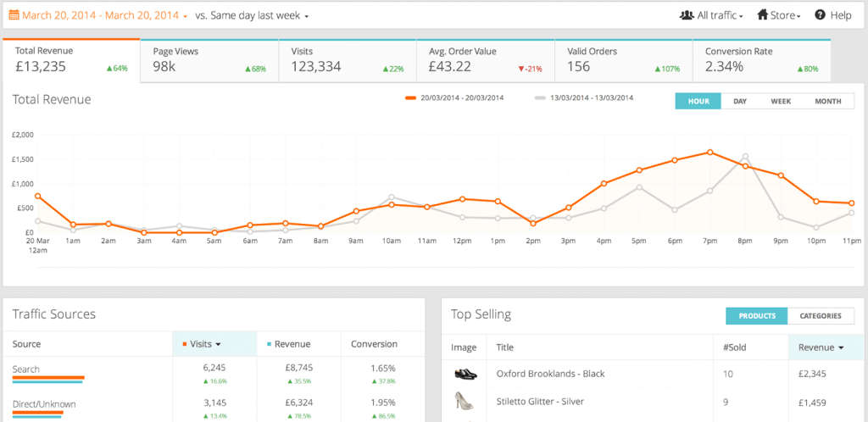Switch chart view to HOUR
Viewport: 868px width, 422px height.
click(x=698, y=101)
